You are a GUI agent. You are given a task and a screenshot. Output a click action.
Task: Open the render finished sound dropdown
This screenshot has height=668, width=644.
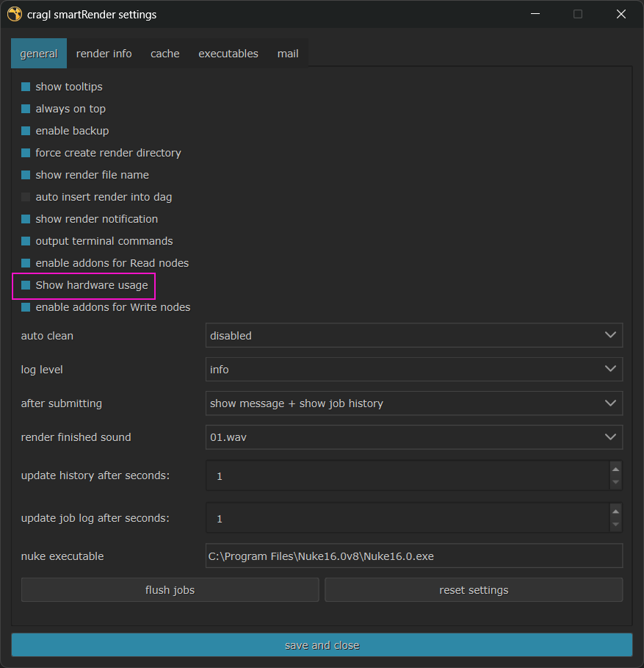coord(414,437)
